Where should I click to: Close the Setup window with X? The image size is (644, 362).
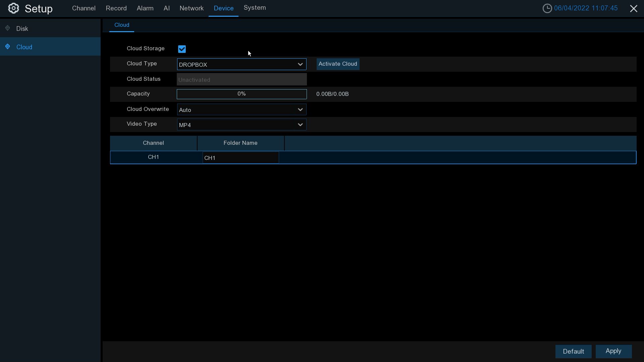pos(634,8)
